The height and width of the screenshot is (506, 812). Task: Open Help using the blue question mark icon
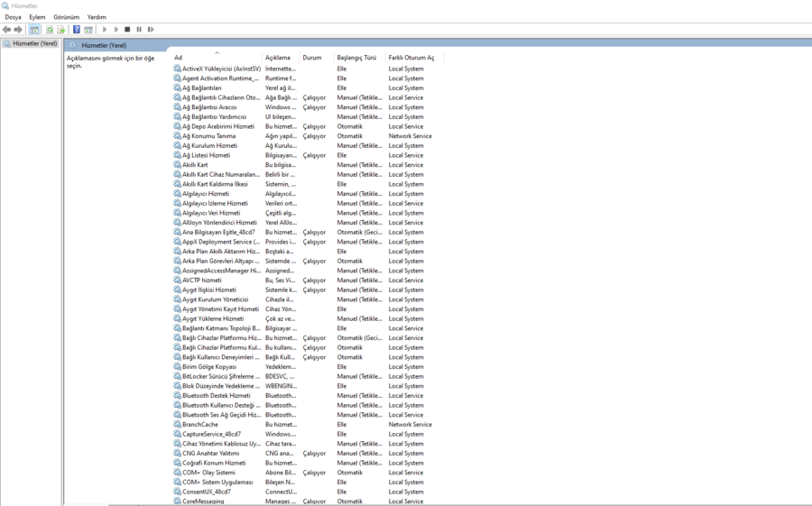pyautogui.click(x=77, y=30)
